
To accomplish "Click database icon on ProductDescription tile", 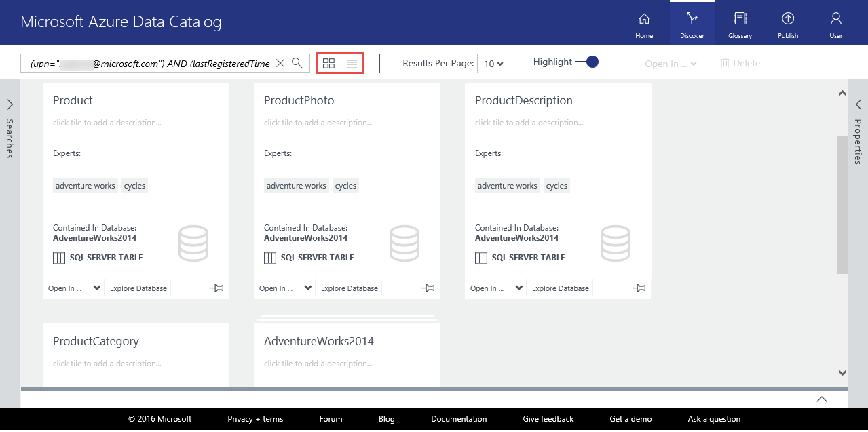I will [x=616, y=243].
